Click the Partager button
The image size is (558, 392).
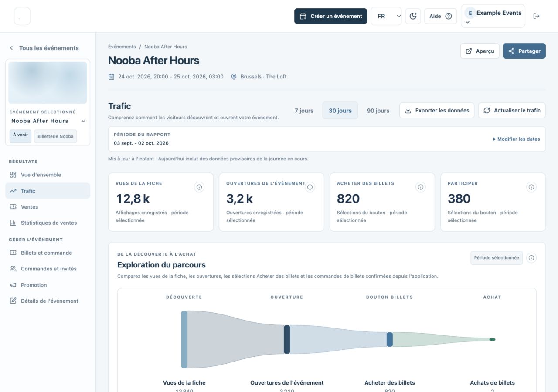pyautogui.click(x=524, y=51)
